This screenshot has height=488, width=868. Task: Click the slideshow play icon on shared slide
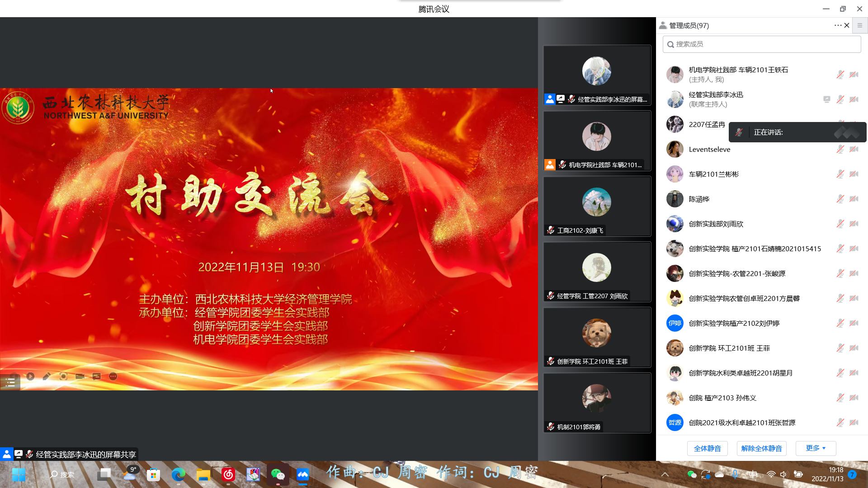point(30,376)
